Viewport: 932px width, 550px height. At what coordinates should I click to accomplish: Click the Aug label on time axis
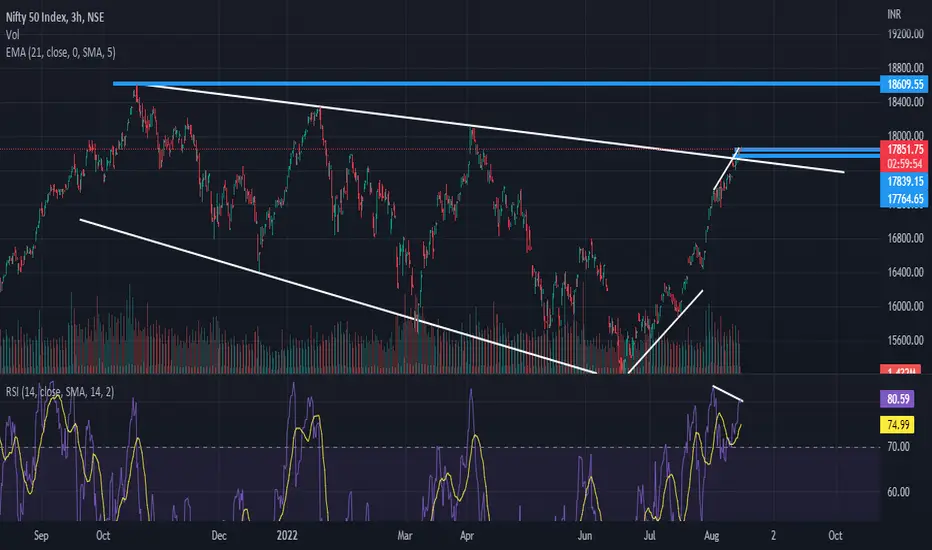tap(711, 536)
